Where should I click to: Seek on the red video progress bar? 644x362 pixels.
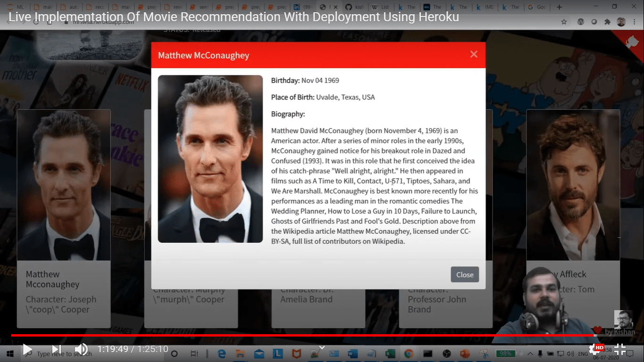302,335
